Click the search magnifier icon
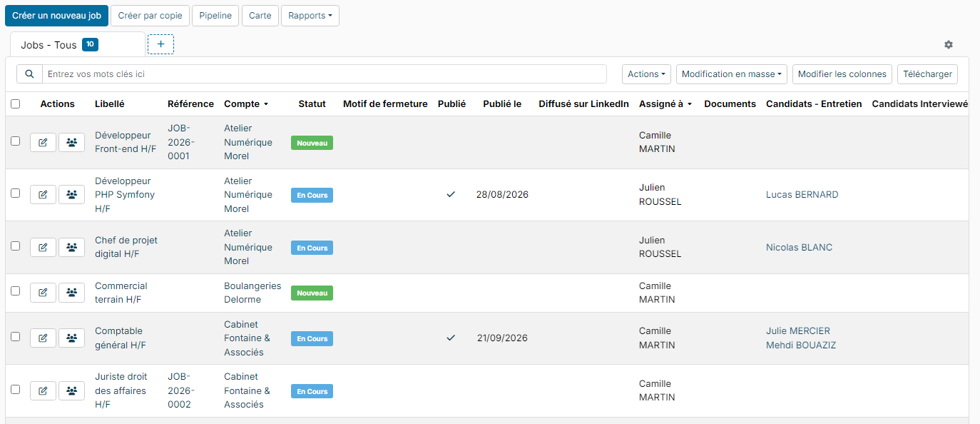980x424 pixels. coord(29,74)
